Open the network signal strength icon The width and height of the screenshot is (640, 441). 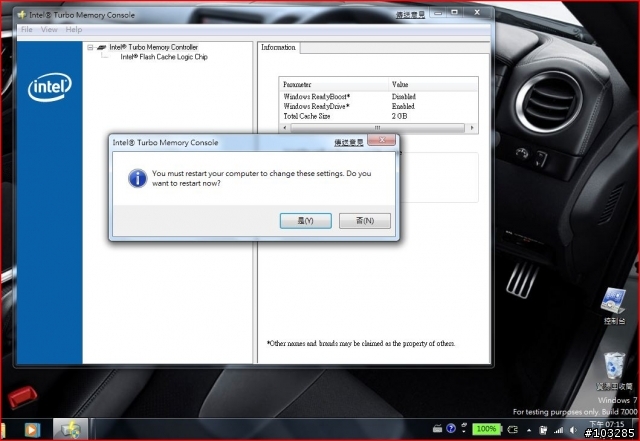pyautogui.click(x=558, y=430)
